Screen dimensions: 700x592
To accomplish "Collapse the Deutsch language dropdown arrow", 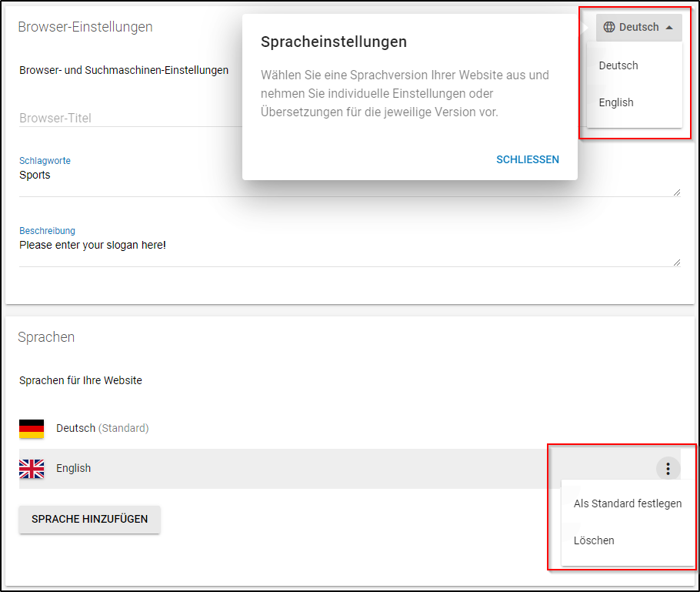I will coord(669,27).
